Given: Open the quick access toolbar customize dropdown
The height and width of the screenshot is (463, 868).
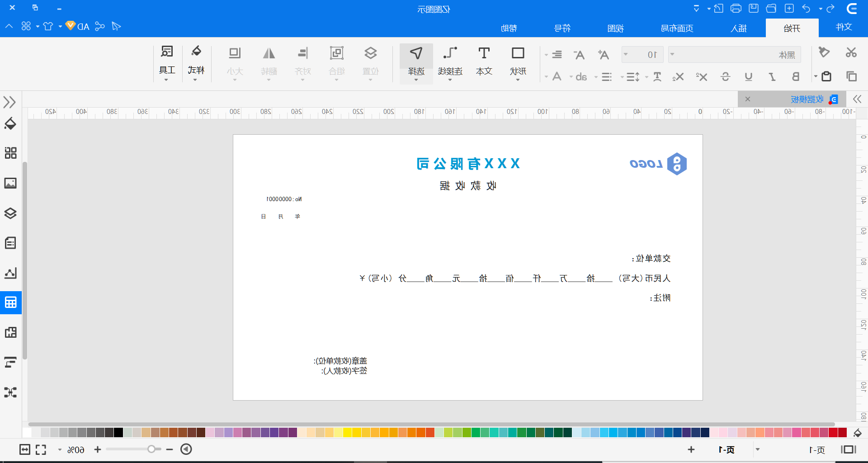Looking at the screenshot, I should tap(696, 9).
